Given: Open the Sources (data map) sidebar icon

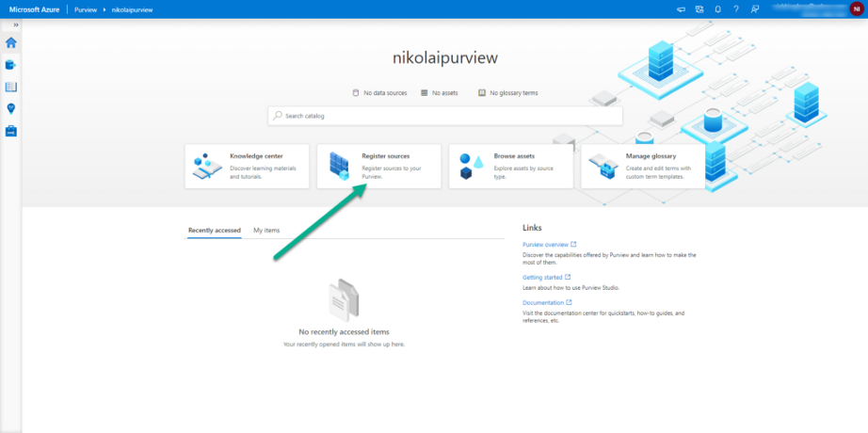Looking at the screenshot, I should point(11,65).
